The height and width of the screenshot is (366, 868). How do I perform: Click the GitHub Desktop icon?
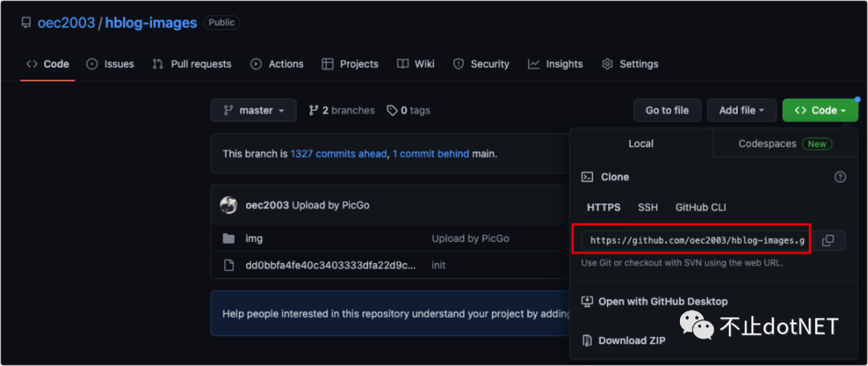pos(588,302)
